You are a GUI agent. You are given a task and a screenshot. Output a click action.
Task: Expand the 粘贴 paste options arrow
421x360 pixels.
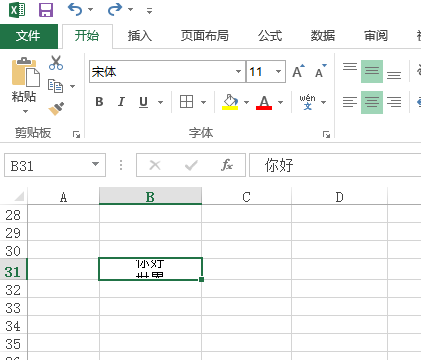coord(25,112)
